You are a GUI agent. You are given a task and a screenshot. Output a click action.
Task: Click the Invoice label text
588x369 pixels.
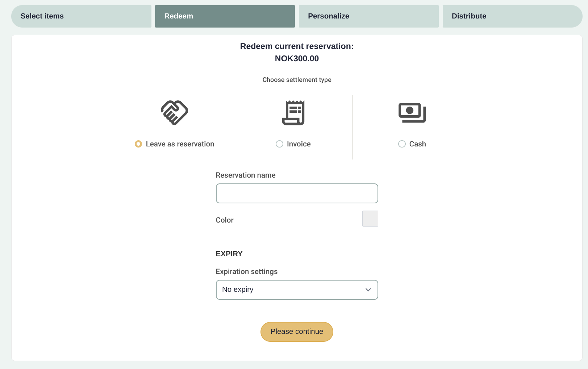pyautogui.click(x=299, y=144)
